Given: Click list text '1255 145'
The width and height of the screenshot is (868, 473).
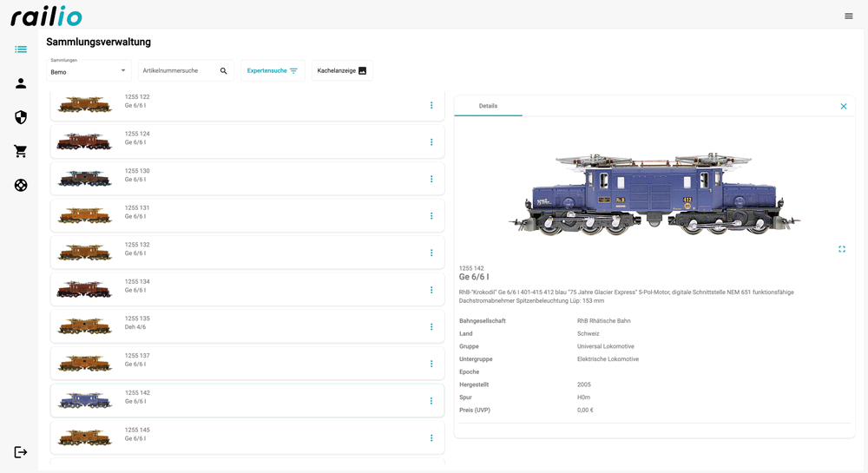Looking at the screenshot, I should pyautogui.click(x=137, y=430).
